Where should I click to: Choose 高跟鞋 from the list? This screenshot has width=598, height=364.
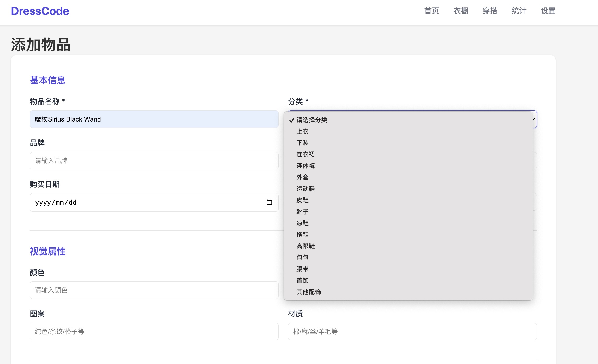(306, 246)
